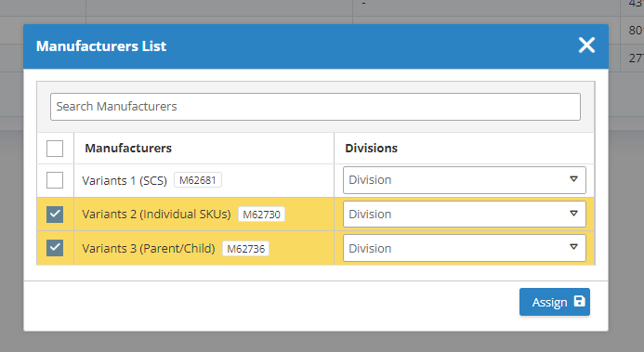644x352 pixels.
Task: Close the Manufacturers List dialog
Action: (586, 46)
